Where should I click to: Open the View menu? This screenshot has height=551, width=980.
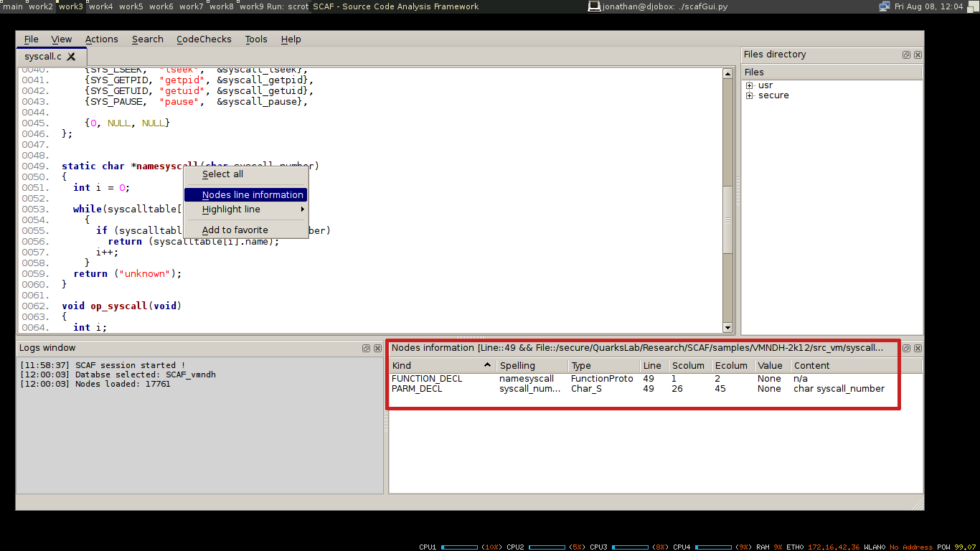pos(62,39)
